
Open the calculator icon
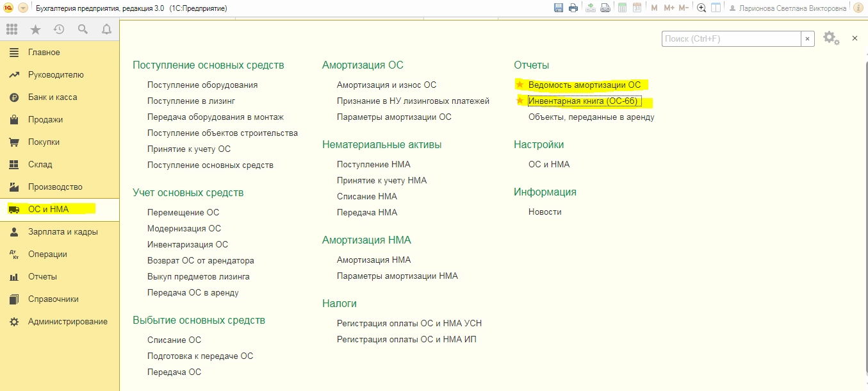point(622,8)
